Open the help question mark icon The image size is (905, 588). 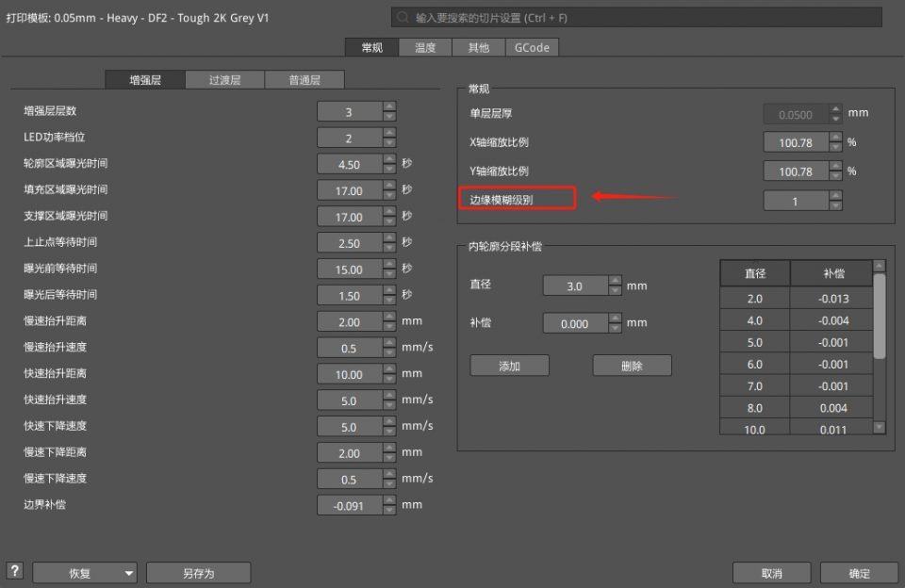tap(14, 571)
